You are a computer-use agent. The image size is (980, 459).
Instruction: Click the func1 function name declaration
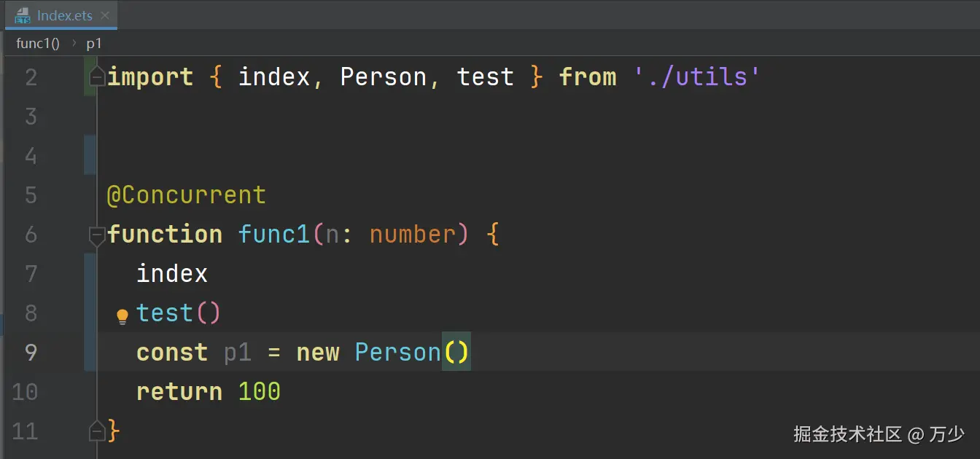tap(274, 235)
